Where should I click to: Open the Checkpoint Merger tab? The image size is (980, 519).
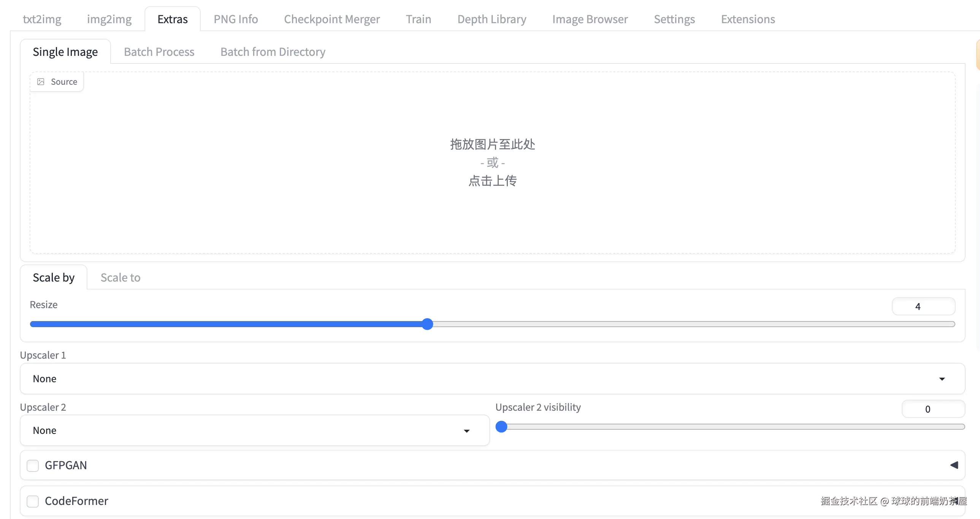[332, 19]
